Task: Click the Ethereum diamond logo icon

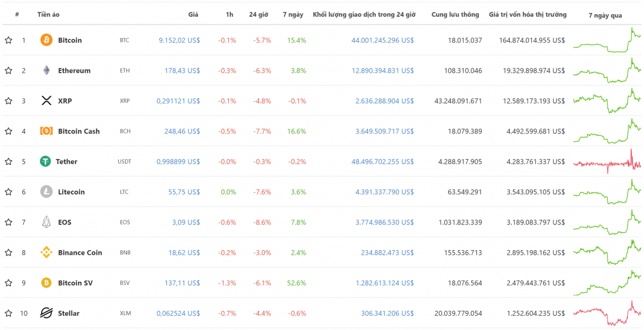Action: tap(47, 71)
